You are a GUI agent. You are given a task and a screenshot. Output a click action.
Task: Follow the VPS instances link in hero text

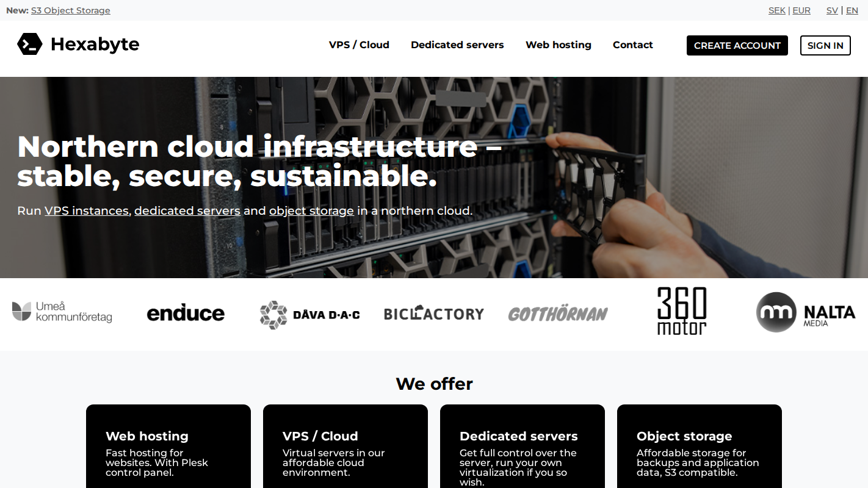coord(87,211)
